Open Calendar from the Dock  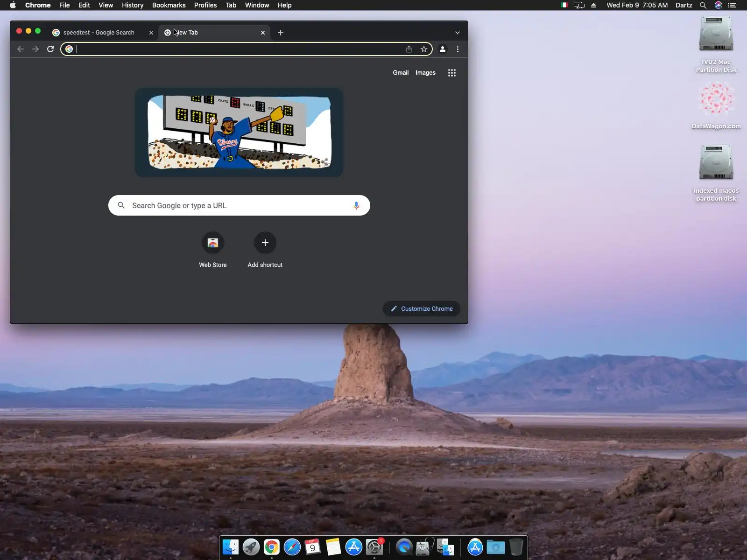tap(313, 547)
